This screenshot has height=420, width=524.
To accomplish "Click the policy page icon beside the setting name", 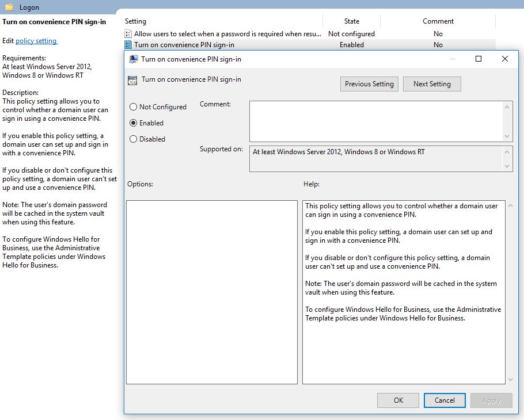I will click(133, 79).
